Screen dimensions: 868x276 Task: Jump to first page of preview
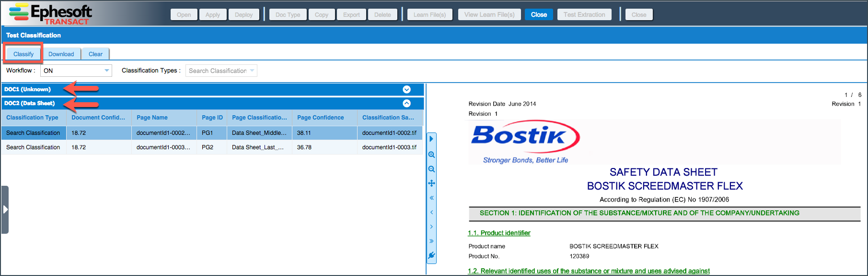click(x=431, y=198)
